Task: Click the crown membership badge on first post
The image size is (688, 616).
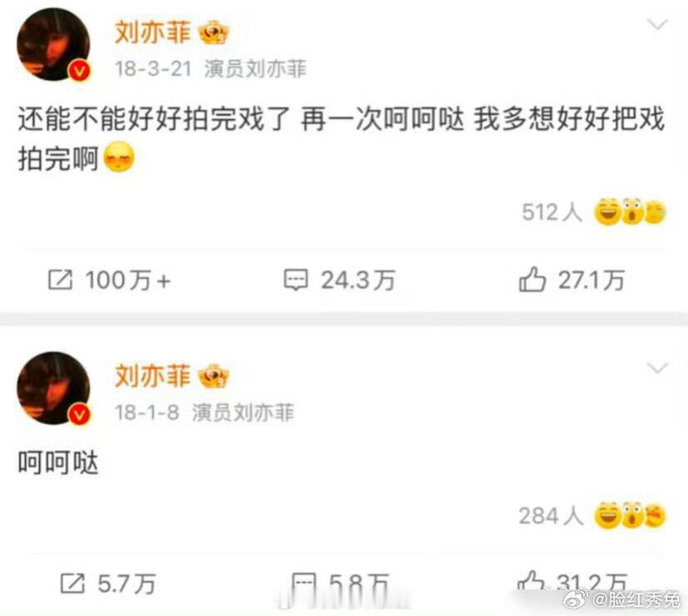Action: pyautogui.click(x=214, y=33)
